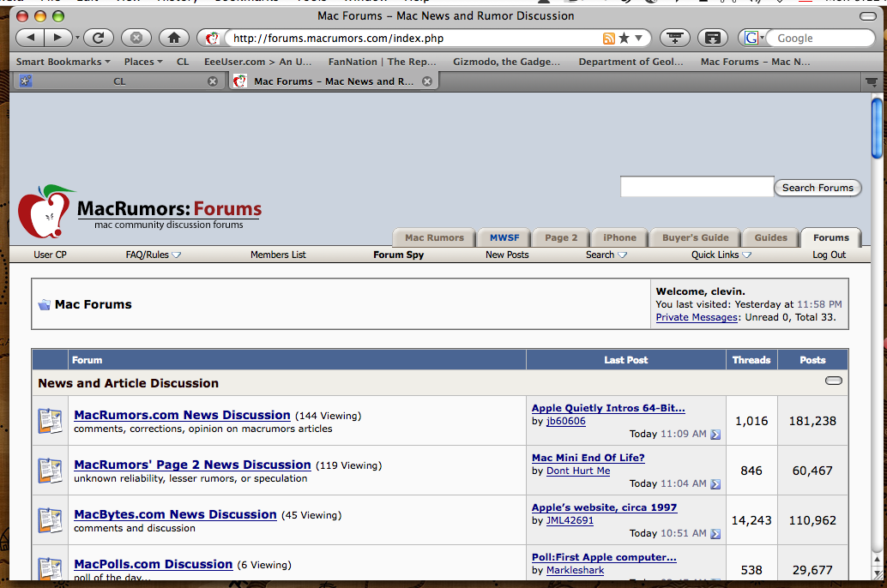Open the Gizmodo bookmark
Screen dimensions: 887x588
[x=506, y=62]
